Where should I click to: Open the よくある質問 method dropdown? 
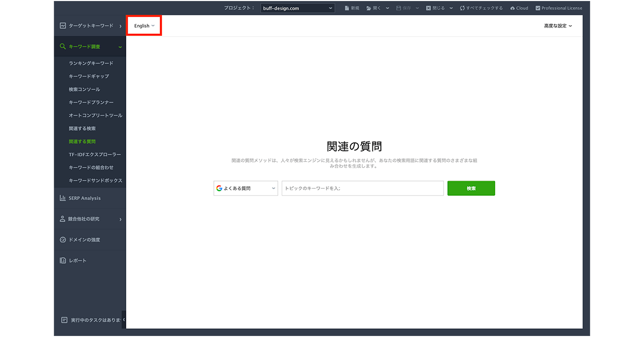(246, 189)
